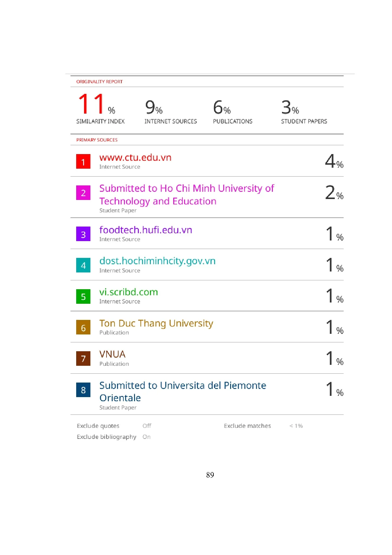Click the Exclude bibliography On value

(146, 437)
